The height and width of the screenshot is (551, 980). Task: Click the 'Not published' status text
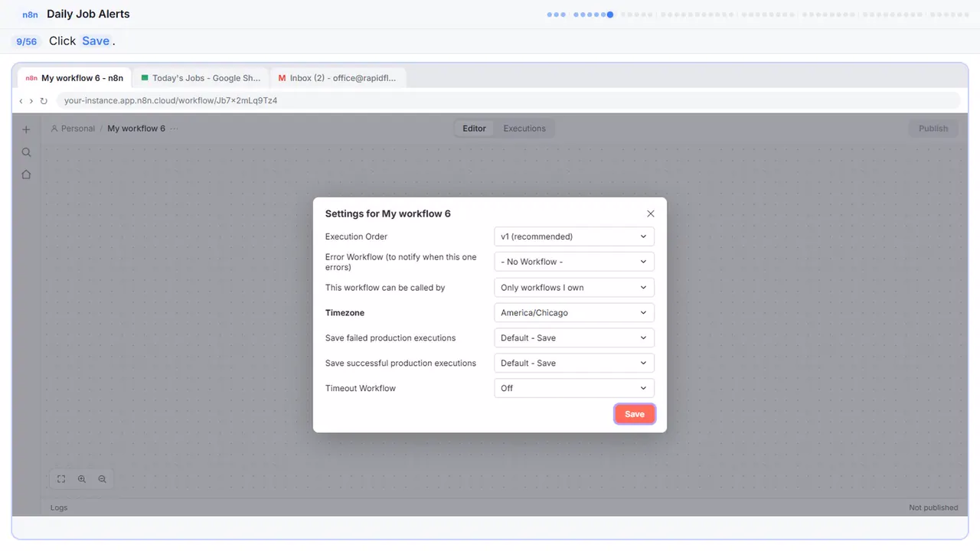[x=933, y=507]
